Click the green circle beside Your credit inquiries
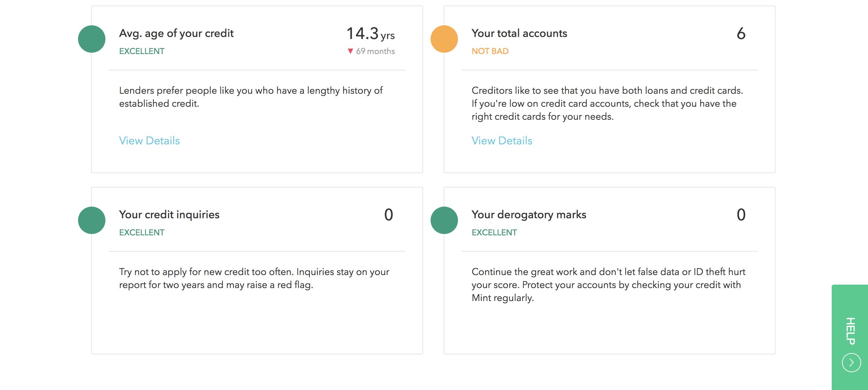 coord(92,220)
